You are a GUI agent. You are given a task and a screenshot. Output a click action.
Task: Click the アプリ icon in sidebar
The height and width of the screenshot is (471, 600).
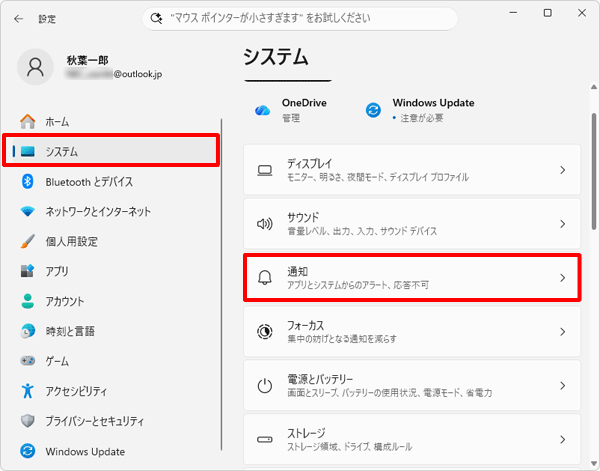(x=28, y=271)
